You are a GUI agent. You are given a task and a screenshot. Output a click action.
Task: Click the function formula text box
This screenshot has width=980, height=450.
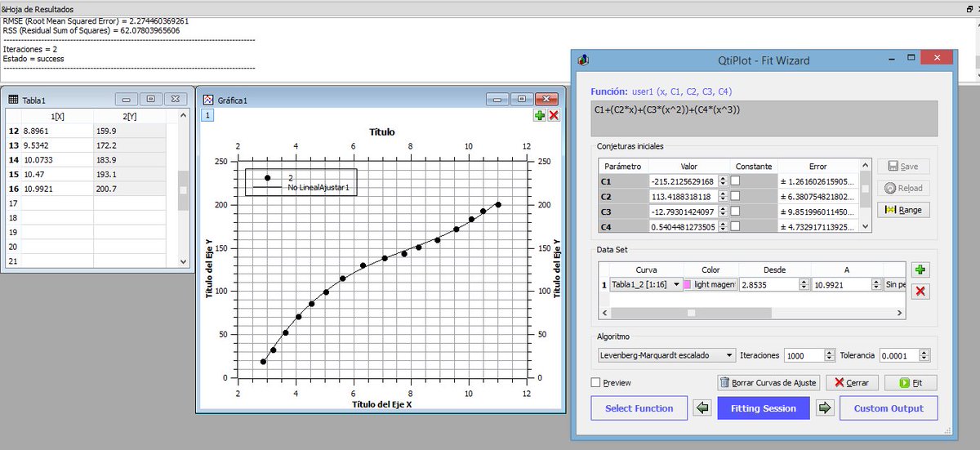click(x=764, y=118)
